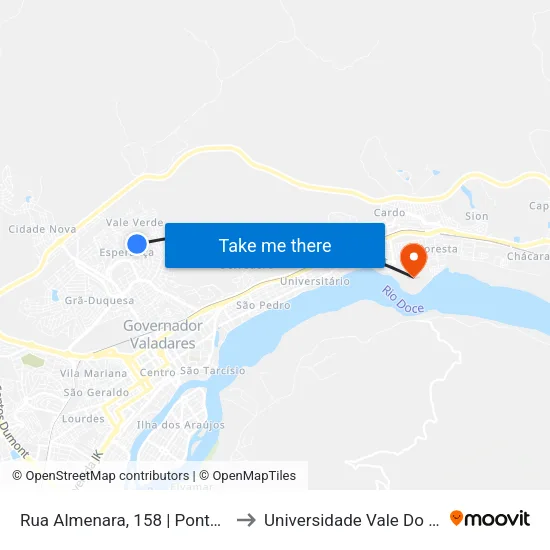The height and width of the screenshot is (550, 550).
Task: Click the Ilha dos Araújos label
Action: click(181, 425)
